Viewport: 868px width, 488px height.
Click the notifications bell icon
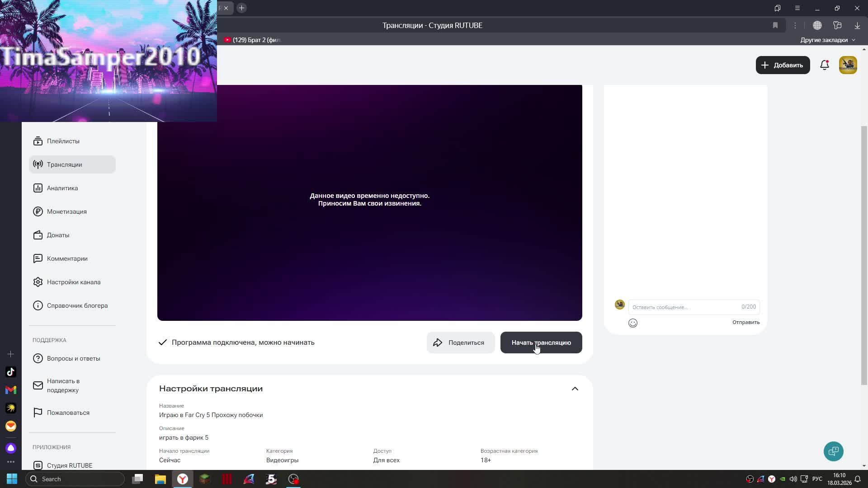click(824, 65)
